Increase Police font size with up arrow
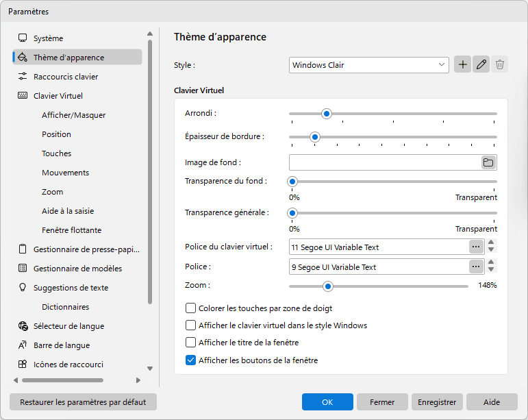The image size is (528, 420). click(x=491, y=262)
